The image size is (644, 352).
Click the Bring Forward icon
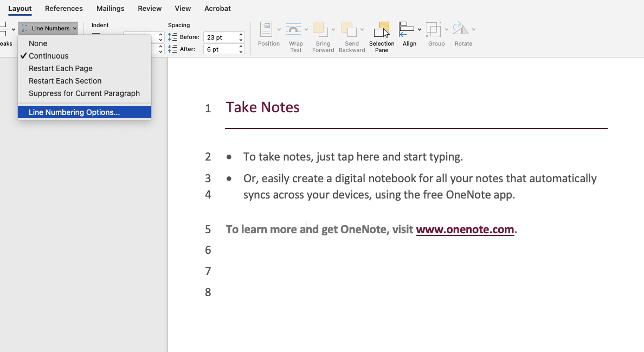coord(320,29)
